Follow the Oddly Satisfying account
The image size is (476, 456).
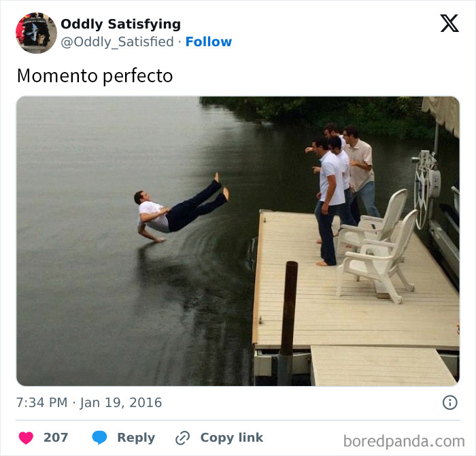point(208,42)
